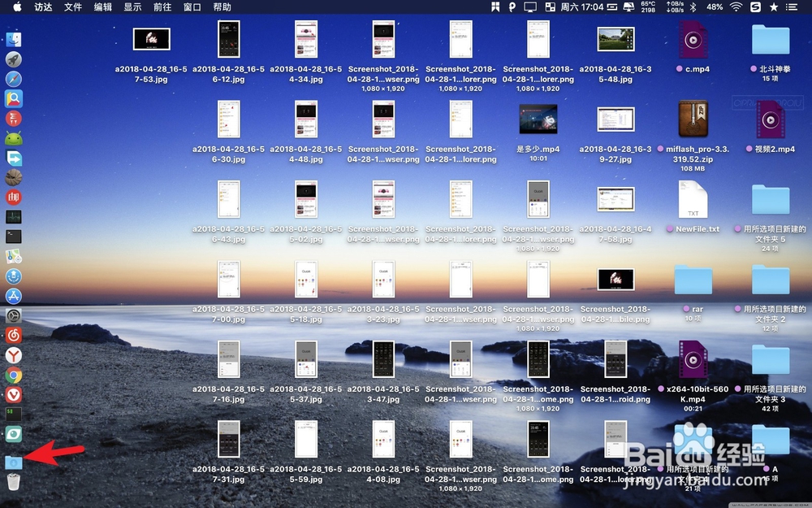Toggle Wi-Fi from the menu bar
812x508 pixels.
click(736, 7)
